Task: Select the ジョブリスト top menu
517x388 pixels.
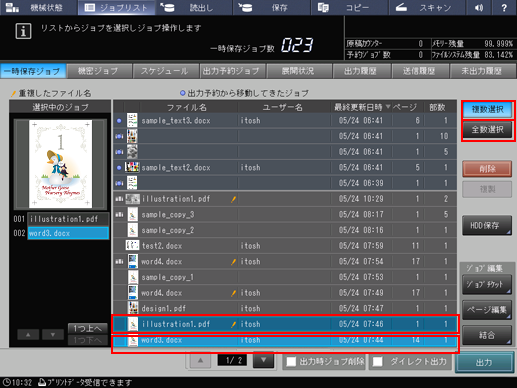Action: pyautogui.click(x=116, y=7)
